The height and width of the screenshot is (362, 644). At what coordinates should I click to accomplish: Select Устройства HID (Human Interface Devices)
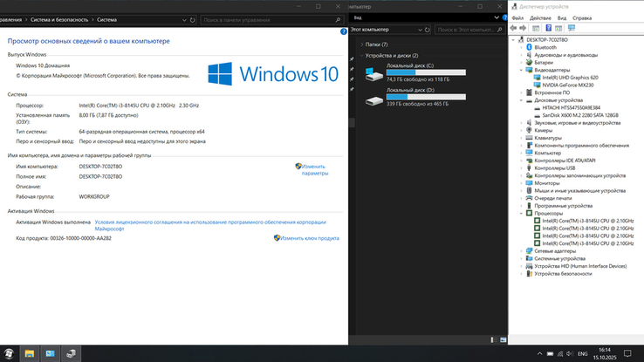point(580,266)
